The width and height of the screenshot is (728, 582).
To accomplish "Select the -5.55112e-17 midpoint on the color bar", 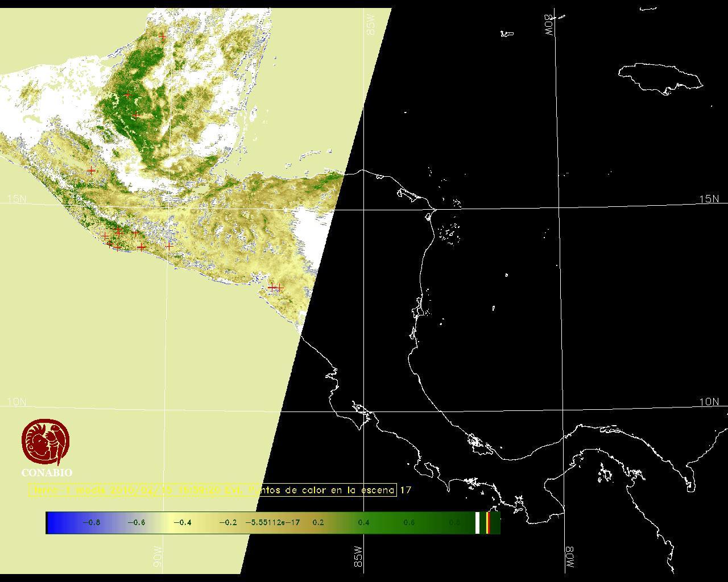I will [x=272, y=522].
